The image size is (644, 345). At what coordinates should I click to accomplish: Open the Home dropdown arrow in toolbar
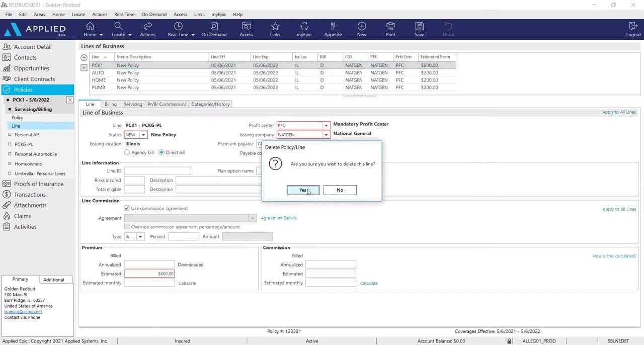coord(101,35)
